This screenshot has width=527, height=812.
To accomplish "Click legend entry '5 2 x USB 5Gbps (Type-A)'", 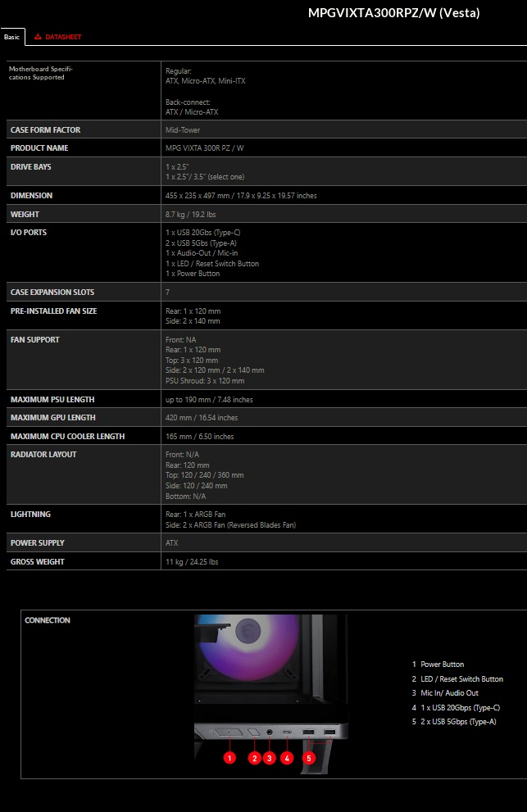I will point(454,722).
